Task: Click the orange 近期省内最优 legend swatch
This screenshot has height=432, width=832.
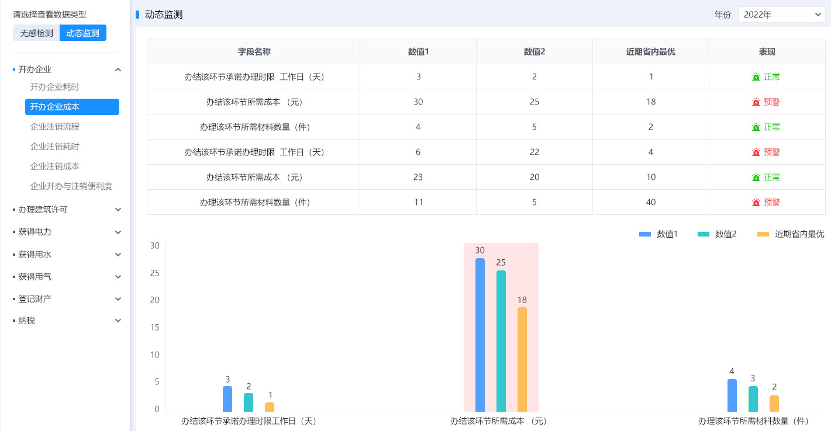Action: pyautogui.click(x=764, y=234)
